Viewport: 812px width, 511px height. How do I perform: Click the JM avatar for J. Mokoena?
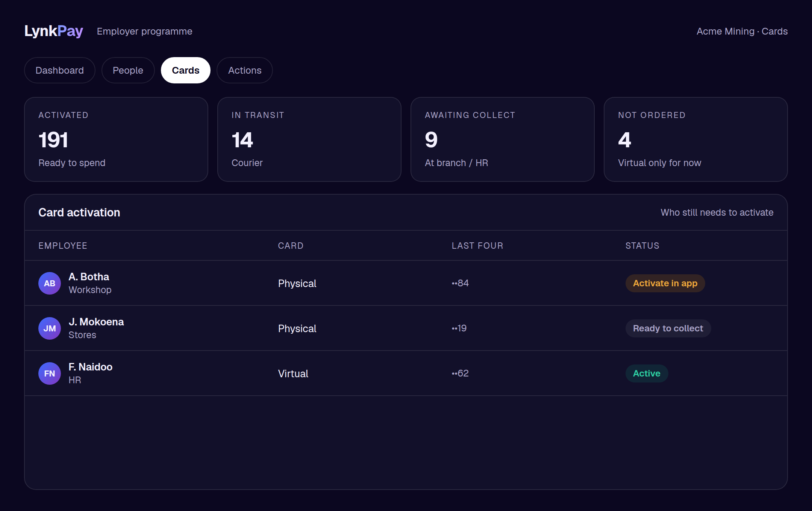tap(50, 328)
